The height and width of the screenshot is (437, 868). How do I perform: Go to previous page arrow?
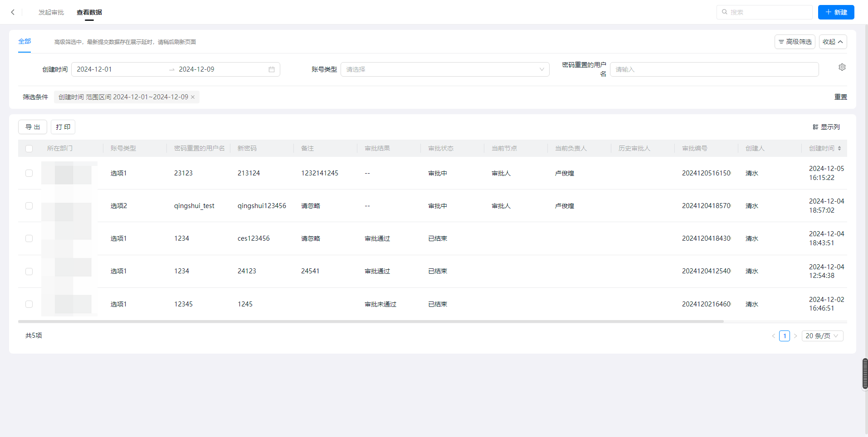tap(773, 336)
